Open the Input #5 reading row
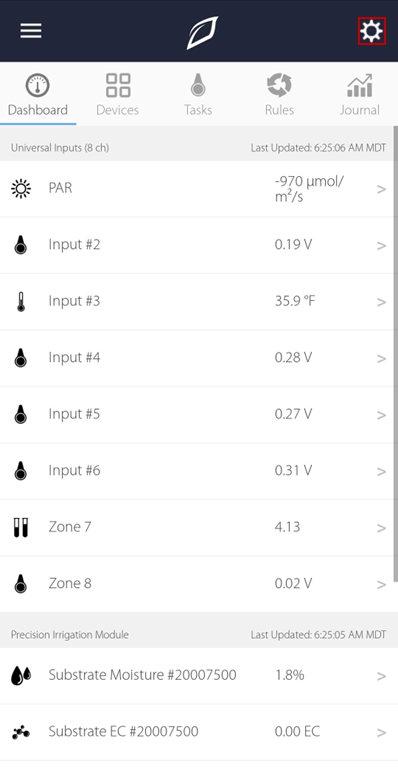This screenshot has height=773, width=398. (x=196, y=415)
